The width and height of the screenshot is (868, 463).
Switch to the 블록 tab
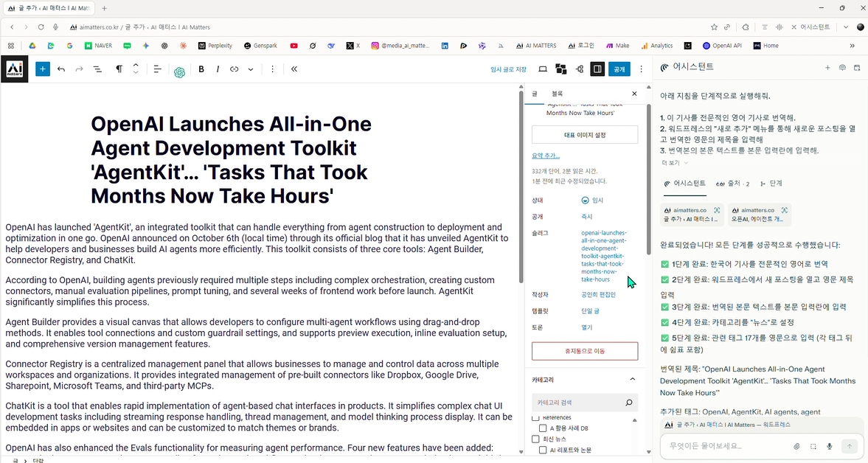(557, 94)
